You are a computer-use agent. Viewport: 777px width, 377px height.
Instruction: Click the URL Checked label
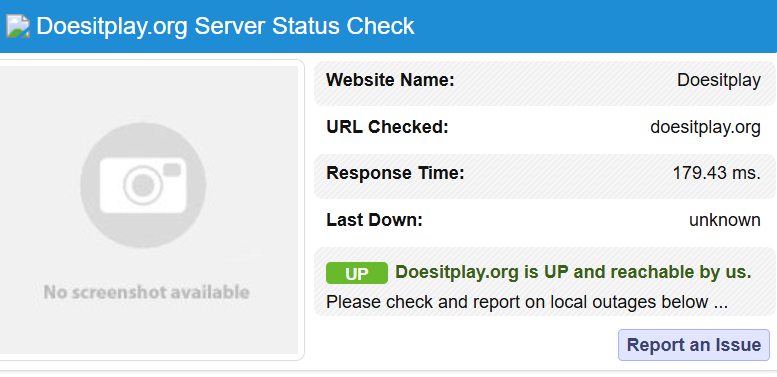tap(387, 127)
